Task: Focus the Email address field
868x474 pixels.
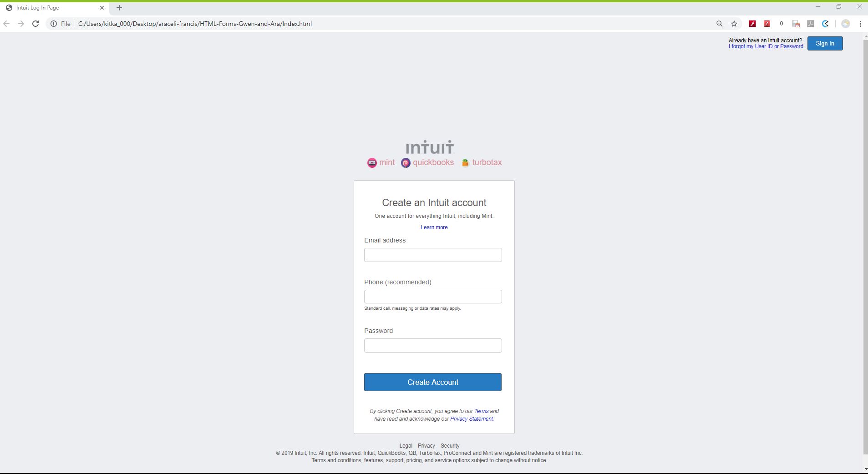Action: coord(433,255)
